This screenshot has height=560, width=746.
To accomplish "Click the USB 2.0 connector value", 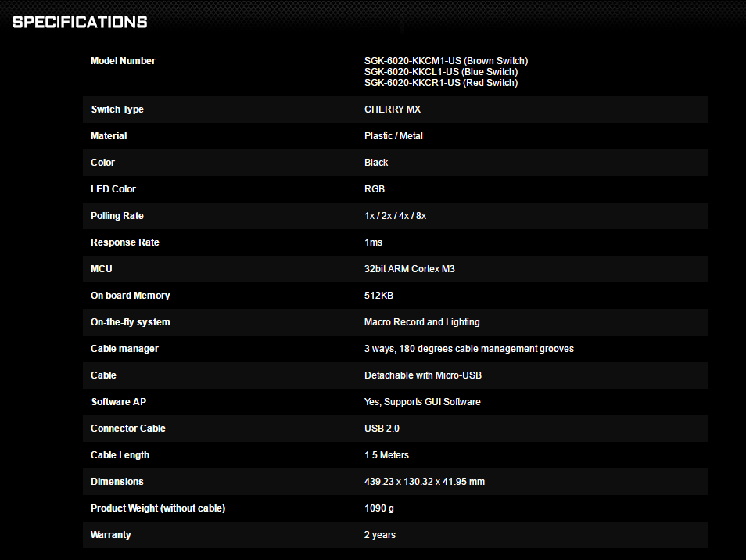I will [382, 429].
